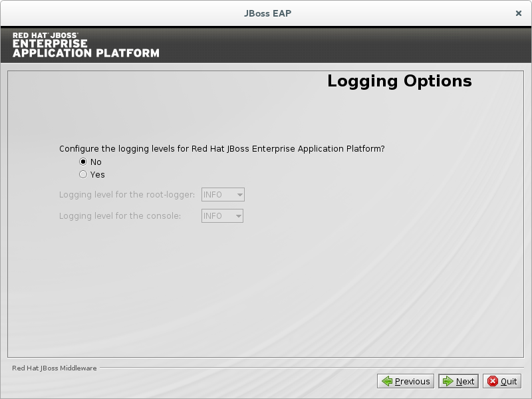Go back using the Previous button
The image size is (532, 399).
pos(406,381)
